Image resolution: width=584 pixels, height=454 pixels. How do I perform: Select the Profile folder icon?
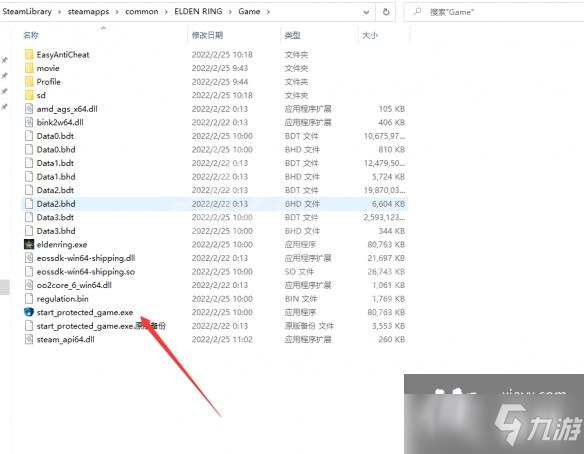point(29,82)
